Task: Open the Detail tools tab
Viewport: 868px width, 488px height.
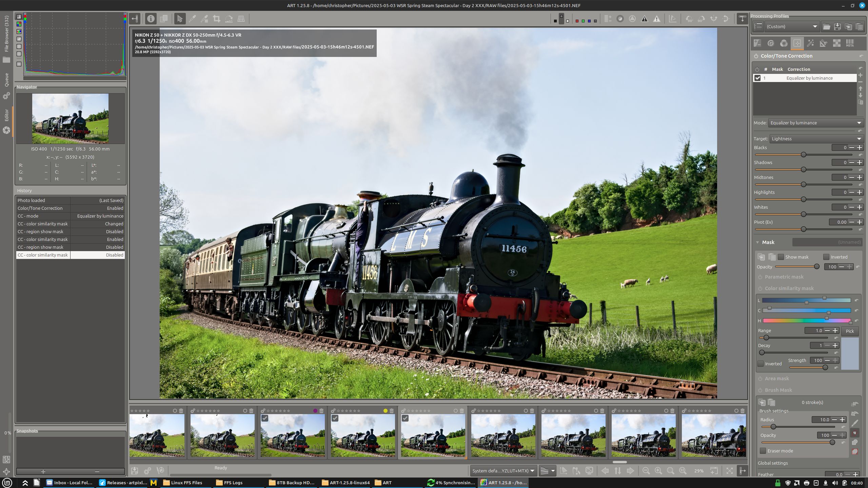Action: [x=771, y=43]
